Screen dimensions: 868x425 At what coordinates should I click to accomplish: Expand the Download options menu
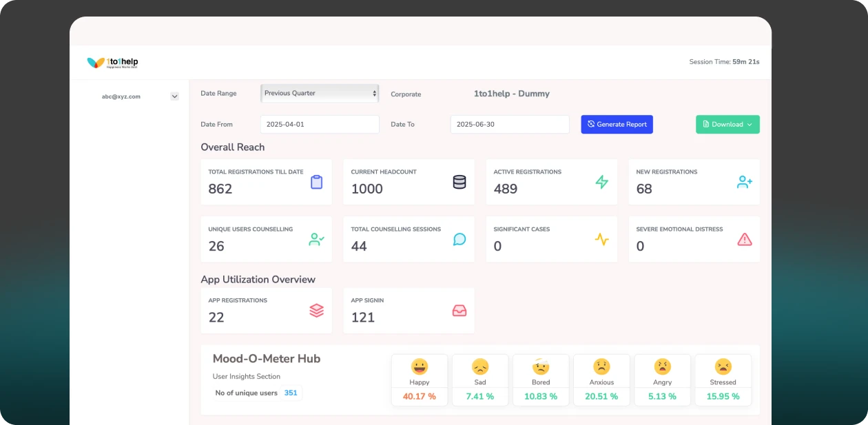pos(727,124)
